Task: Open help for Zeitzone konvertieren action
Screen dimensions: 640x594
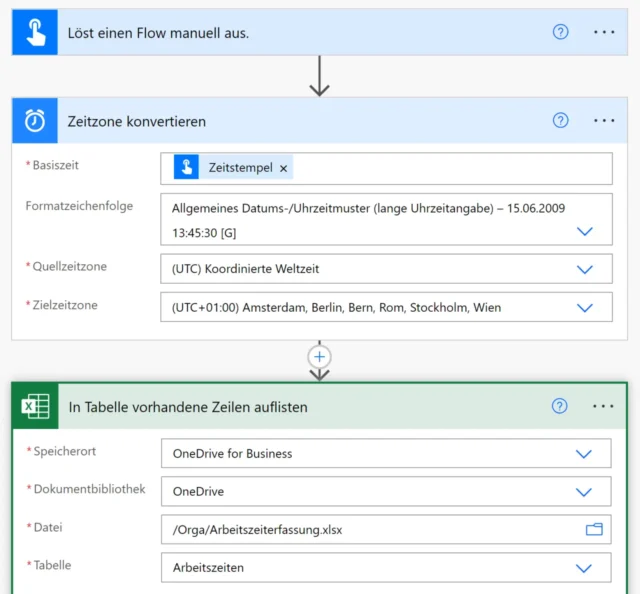Action: pos(560,121)
